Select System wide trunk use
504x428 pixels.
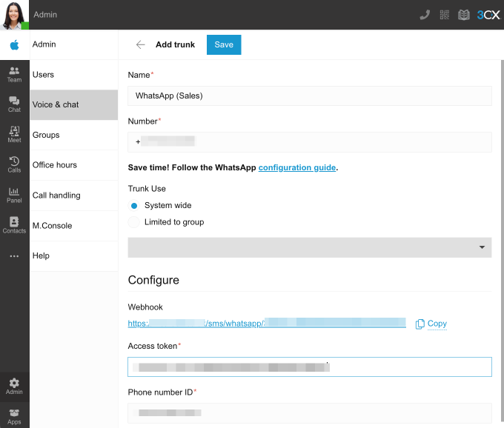click(134, 206)
